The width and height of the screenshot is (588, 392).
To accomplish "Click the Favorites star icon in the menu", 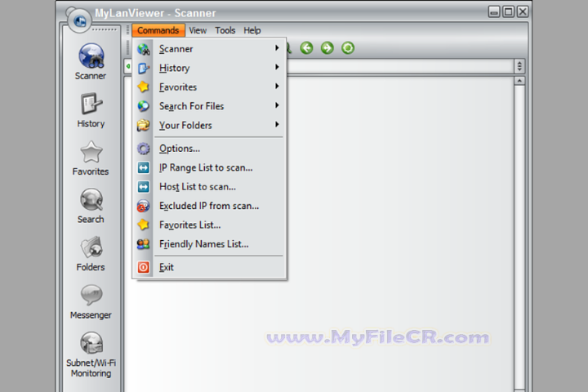I will [143, 87].
